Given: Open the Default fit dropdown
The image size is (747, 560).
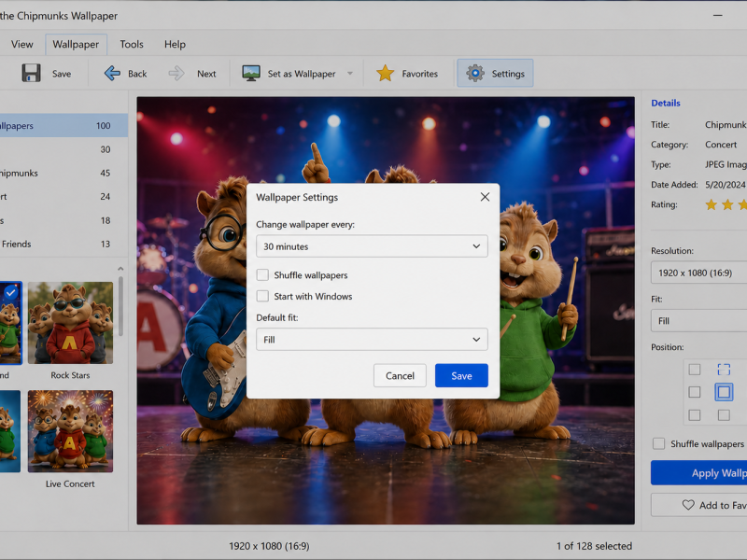Looking at the screenshot, I should click(372, 340).
